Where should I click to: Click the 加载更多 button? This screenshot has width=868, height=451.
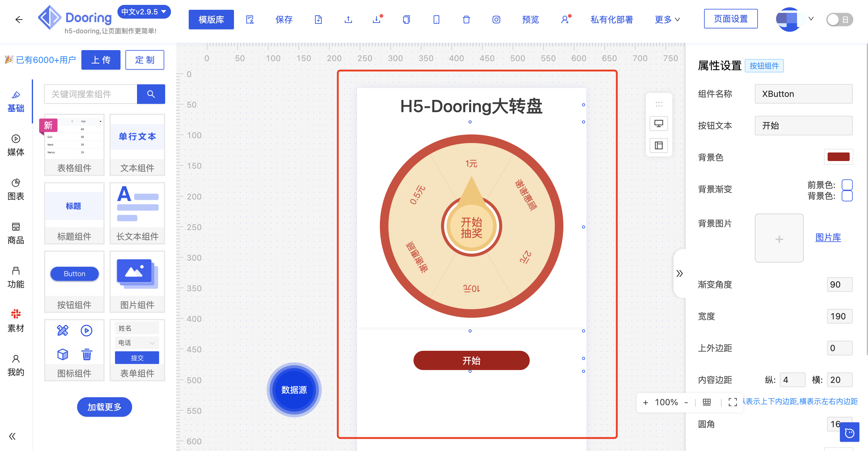(x=105, y=407)
